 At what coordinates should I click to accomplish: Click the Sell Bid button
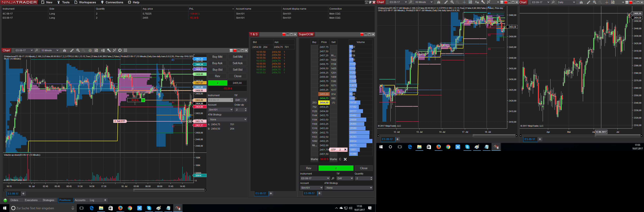click(238, 70)
